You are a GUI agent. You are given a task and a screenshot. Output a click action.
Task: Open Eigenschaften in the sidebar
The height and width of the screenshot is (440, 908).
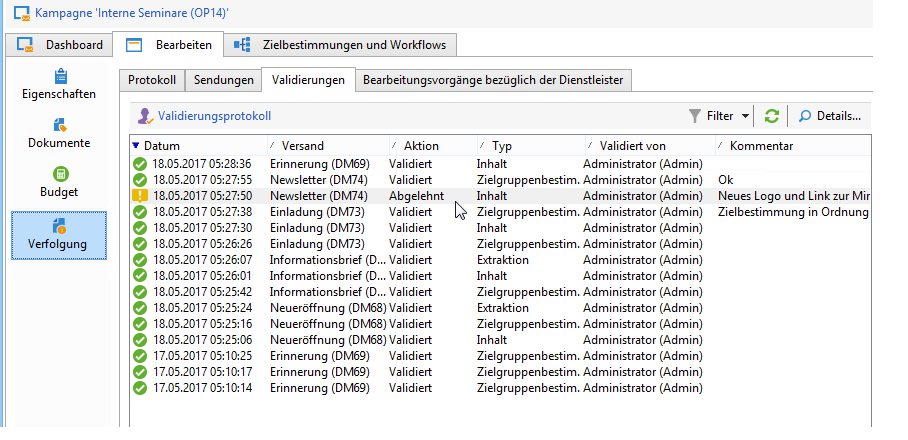coord(59,85)
